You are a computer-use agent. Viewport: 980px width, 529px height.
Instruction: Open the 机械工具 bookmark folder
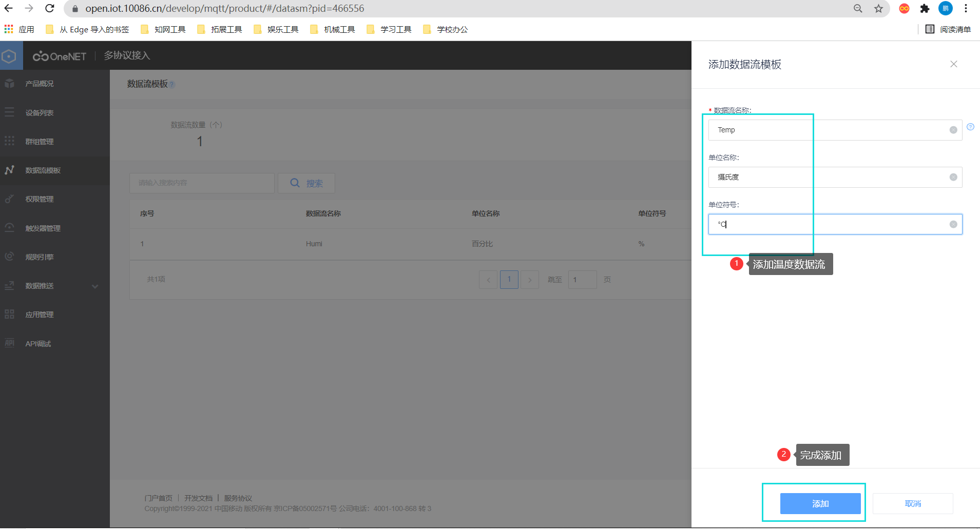[x=333, y=29]
